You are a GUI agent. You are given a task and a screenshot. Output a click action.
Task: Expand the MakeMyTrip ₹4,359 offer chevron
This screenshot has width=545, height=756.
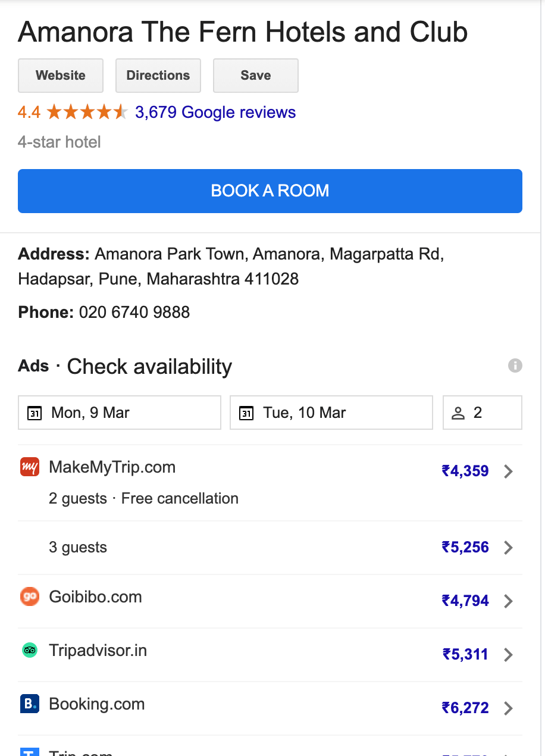click(508, 471)
